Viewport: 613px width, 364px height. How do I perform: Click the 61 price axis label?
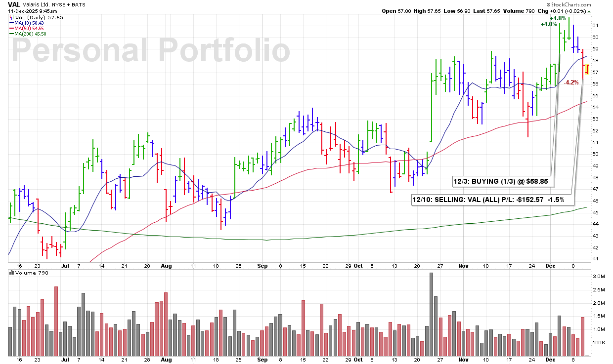596,26
